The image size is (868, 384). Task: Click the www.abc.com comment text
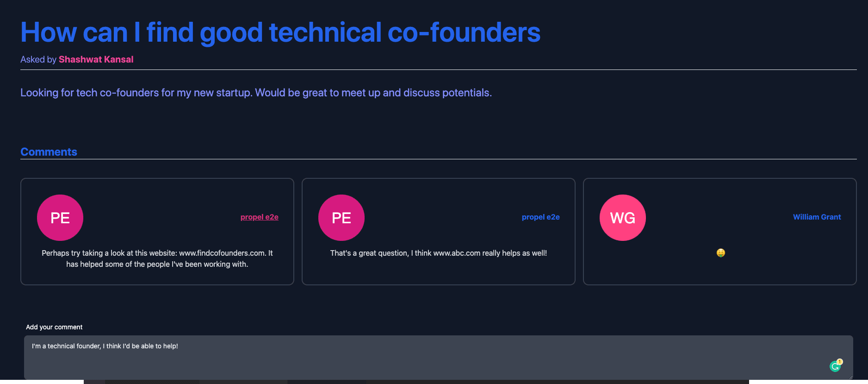(439, 253)
